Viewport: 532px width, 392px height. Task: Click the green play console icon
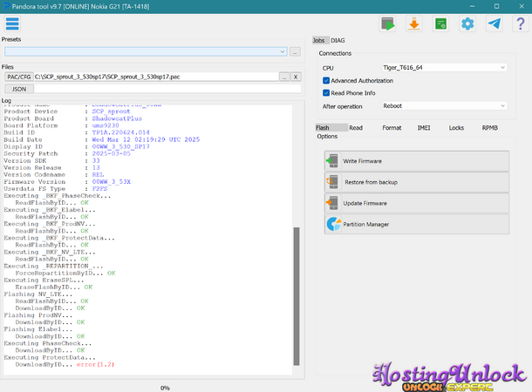click(x=387, y=24)
